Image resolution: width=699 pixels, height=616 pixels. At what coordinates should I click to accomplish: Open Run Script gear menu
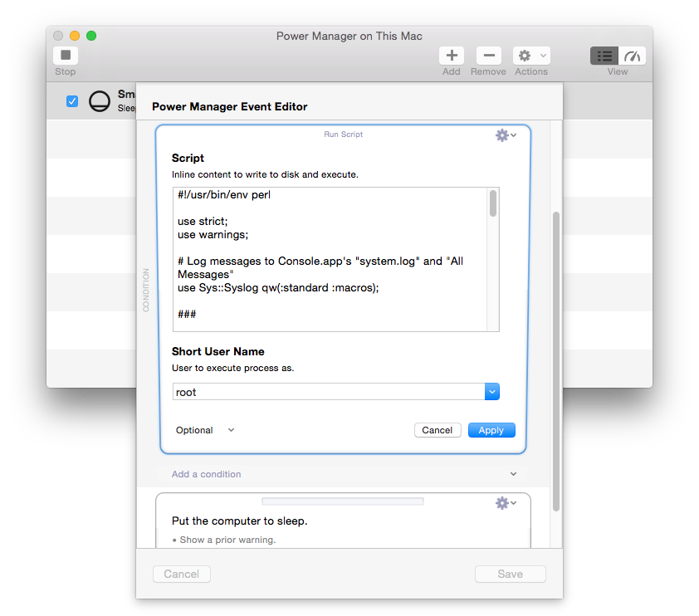click(x=506, y=135)
